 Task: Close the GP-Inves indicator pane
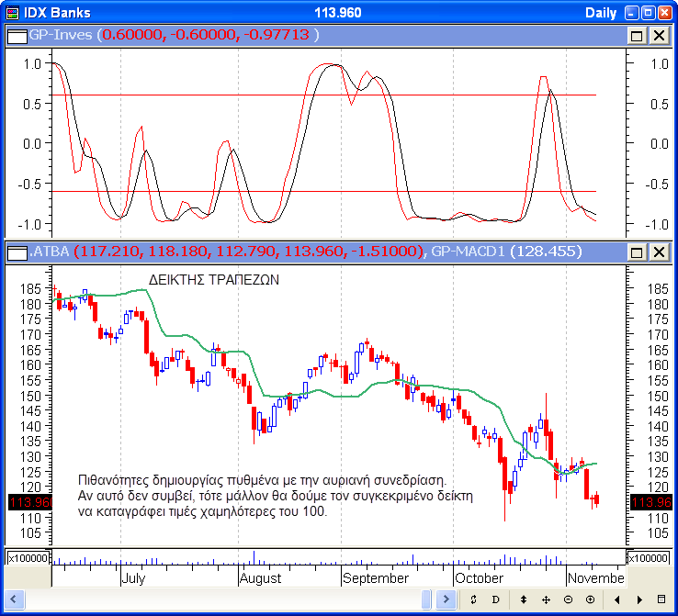[x=659, y=35]
